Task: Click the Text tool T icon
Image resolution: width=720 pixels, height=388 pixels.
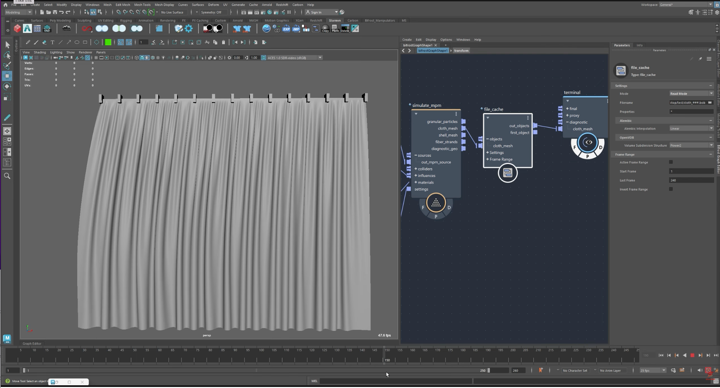Action: (52, 42)
